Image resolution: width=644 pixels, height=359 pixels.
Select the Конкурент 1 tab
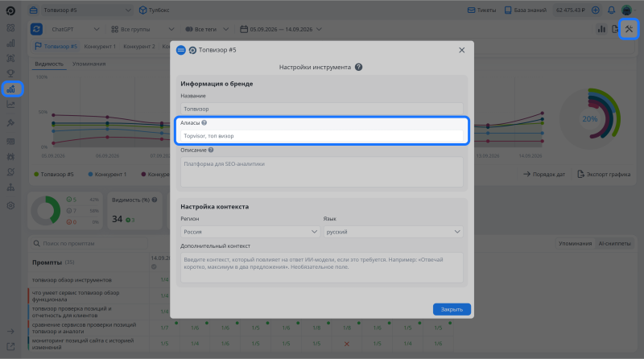tap(100, 47)
